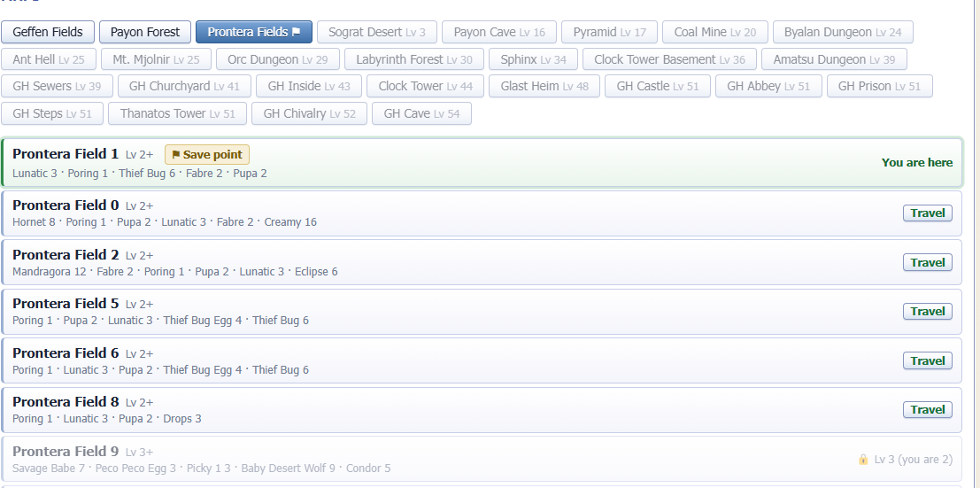Viewport: 980px width, 488px height.
Task: Click 'Lv 3 (you are 2)' requirement text
Action: [x=913, y=460]
